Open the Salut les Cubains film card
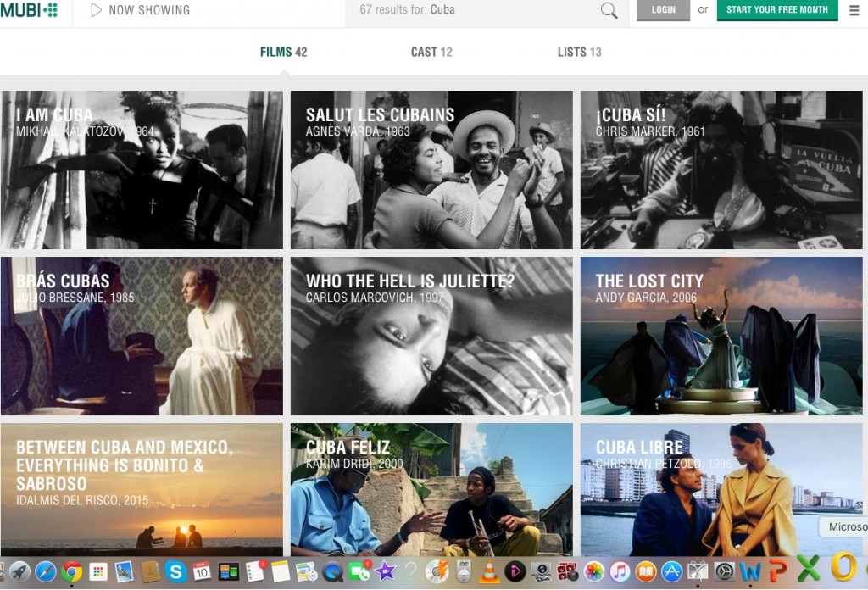The width and height of the screenshot is (868, 590). [x=431, y=170]
